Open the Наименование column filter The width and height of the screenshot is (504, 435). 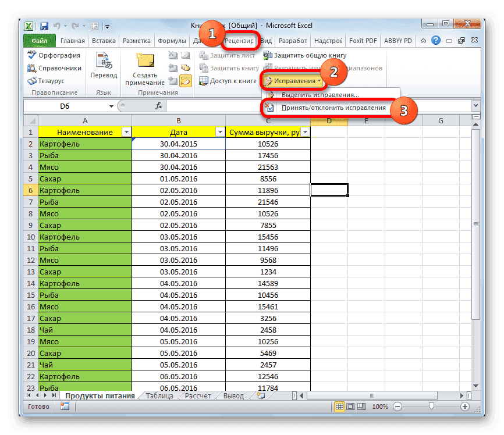127,132
